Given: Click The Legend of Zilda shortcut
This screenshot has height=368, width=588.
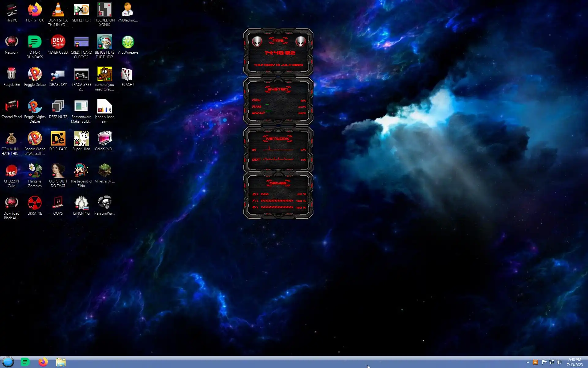Looking at the screenshot, I should pyautogui.click(x=81, y=171).
